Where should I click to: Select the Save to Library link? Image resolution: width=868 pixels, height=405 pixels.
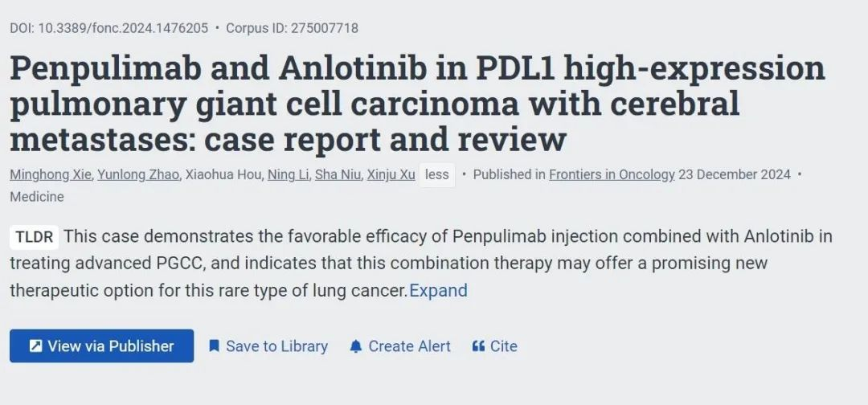[268, 346]
